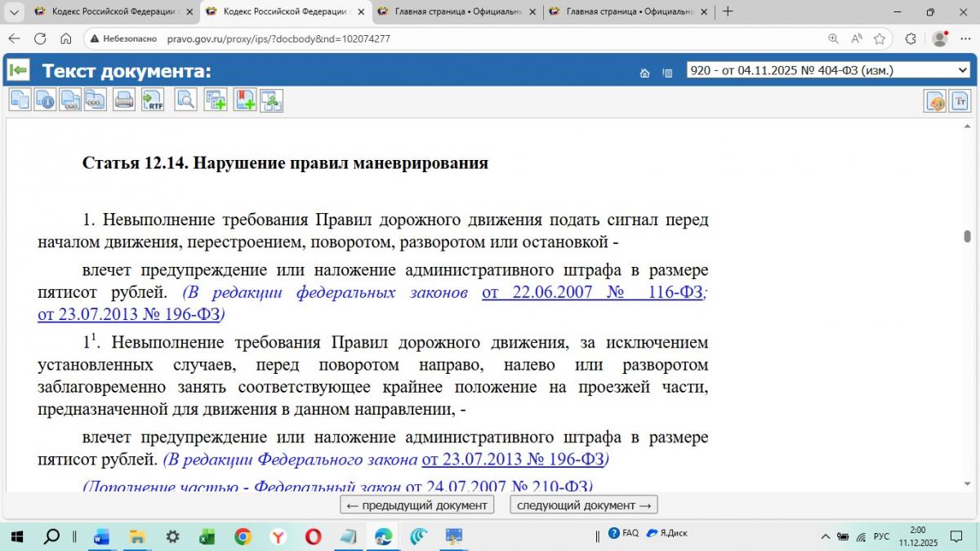Click the print document icon
Image resolution: width=980 pixels, height=551 pixels.
tap(124, 100)
